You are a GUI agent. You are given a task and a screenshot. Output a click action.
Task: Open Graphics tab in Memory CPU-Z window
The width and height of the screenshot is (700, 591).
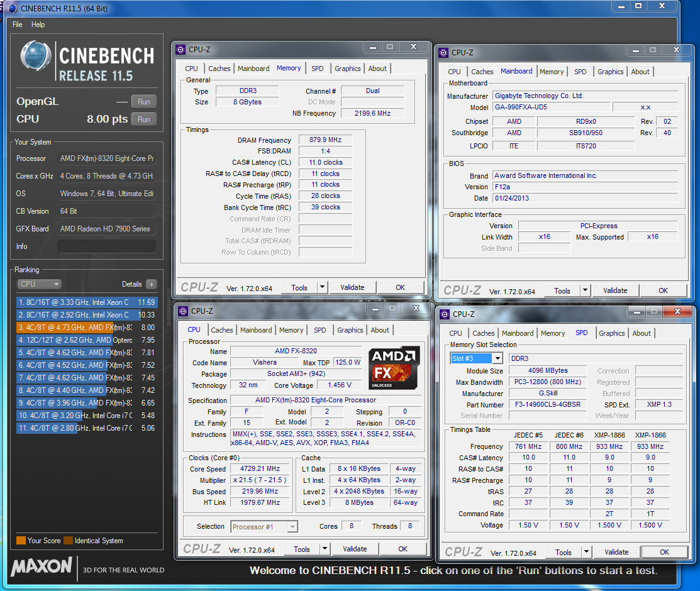coord(347,69)
